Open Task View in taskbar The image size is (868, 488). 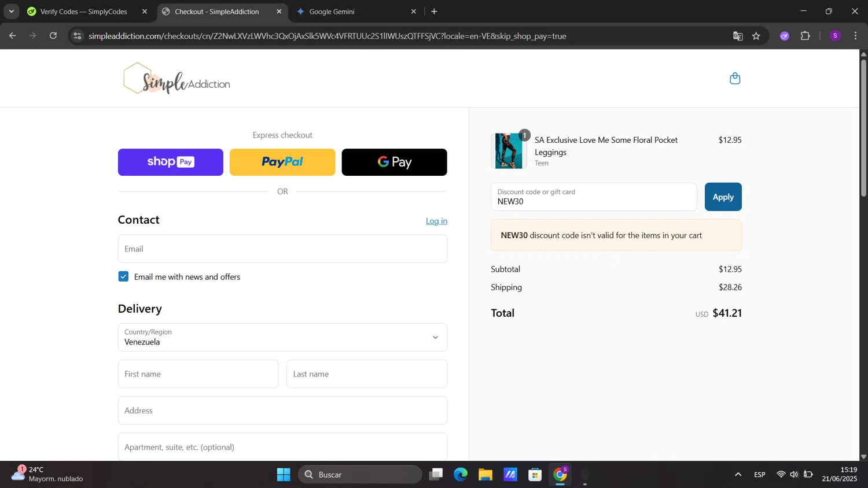click(x=436, y=475)
